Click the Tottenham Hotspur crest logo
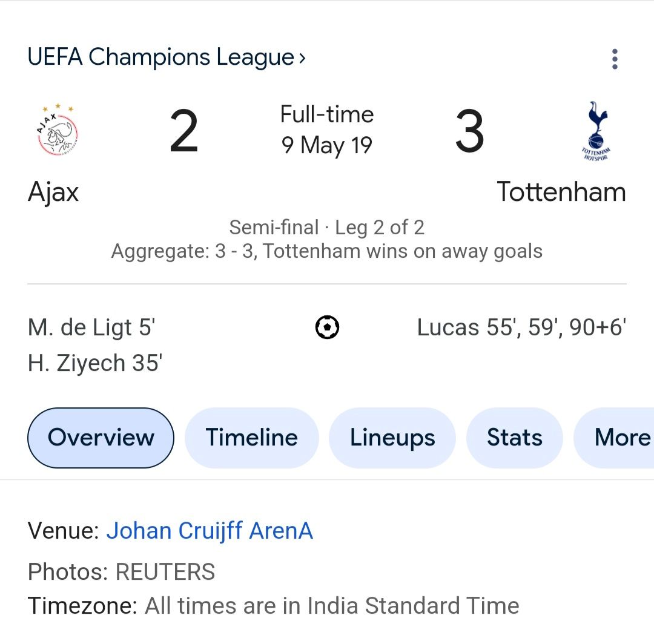The width and height of the screenshot is (654, 644). tap(595, 131)
